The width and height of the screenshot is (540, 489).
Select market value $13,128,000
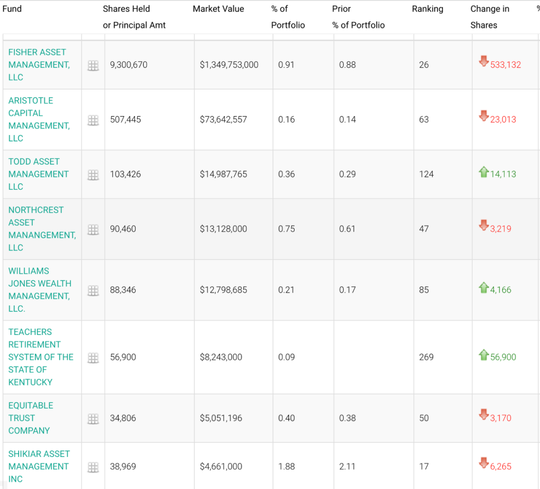click(x=223, y=229)
